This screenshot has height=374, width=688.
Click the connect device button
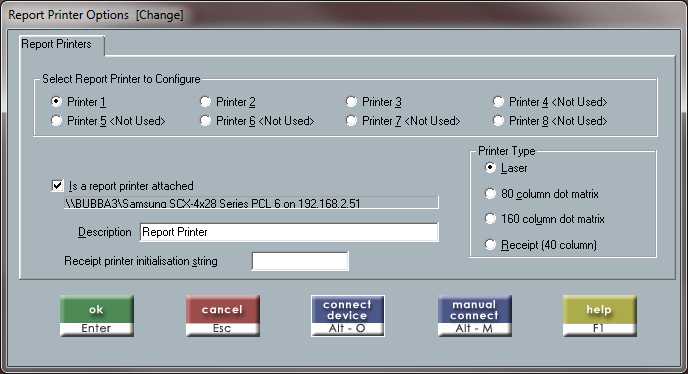(x=348, y=316)
